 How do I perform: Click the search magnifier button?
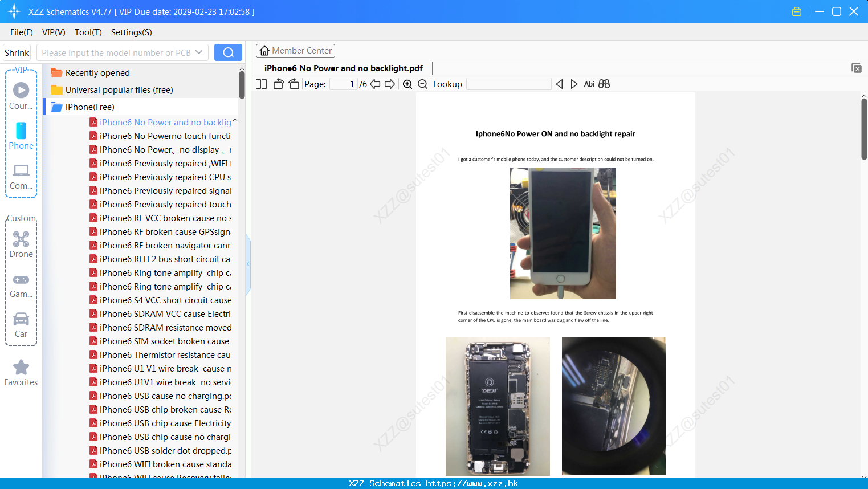tap(228, 52)
